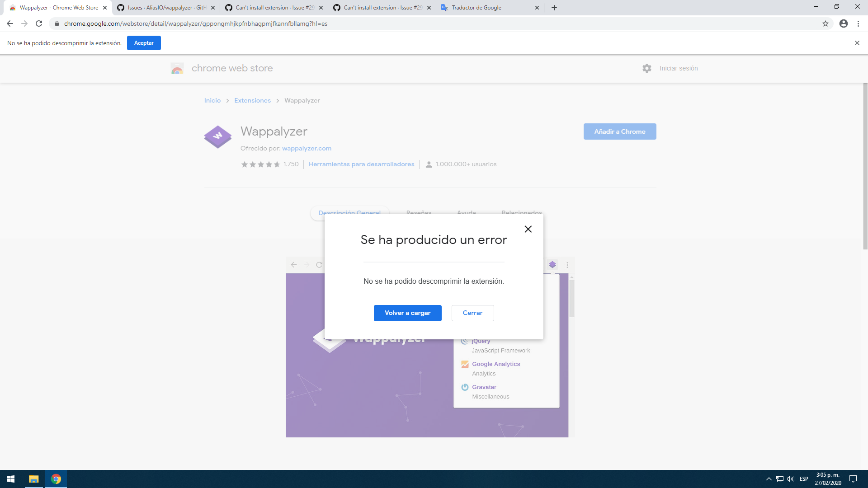Viewport: 868px width, 488px height.
Task: Click the taskbar clock and date
Action: (x=828, y=479)
